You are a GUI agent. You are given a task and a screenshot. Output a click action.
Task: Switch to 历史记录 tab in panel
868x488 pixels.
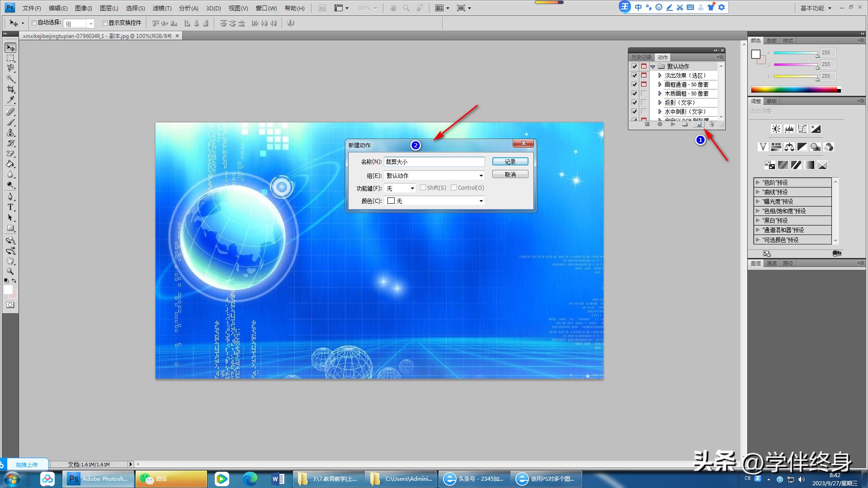643,56
